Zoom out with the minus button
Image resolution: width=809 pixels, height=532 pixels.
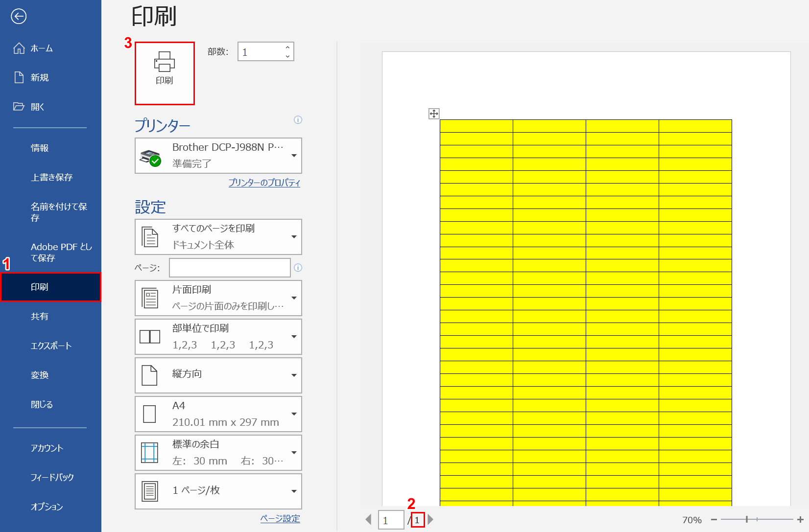(x=714, y=520)
